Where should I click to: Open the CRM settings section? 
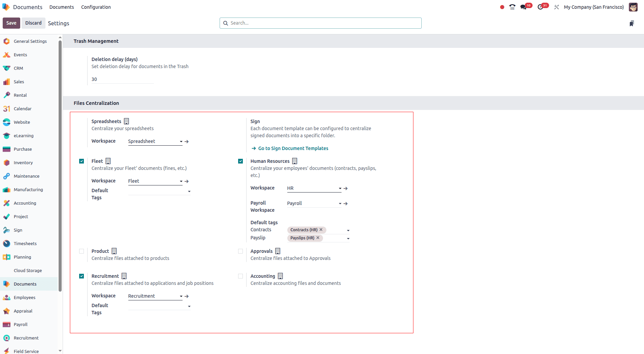(19, 68)
